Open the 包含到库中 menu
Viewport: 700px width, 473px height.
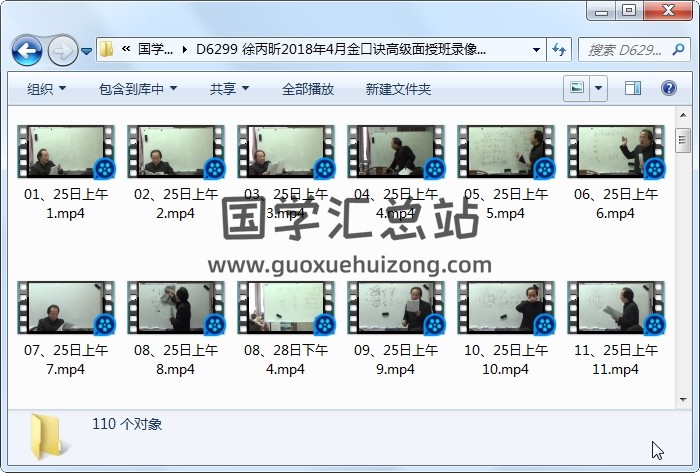point(138,89)
